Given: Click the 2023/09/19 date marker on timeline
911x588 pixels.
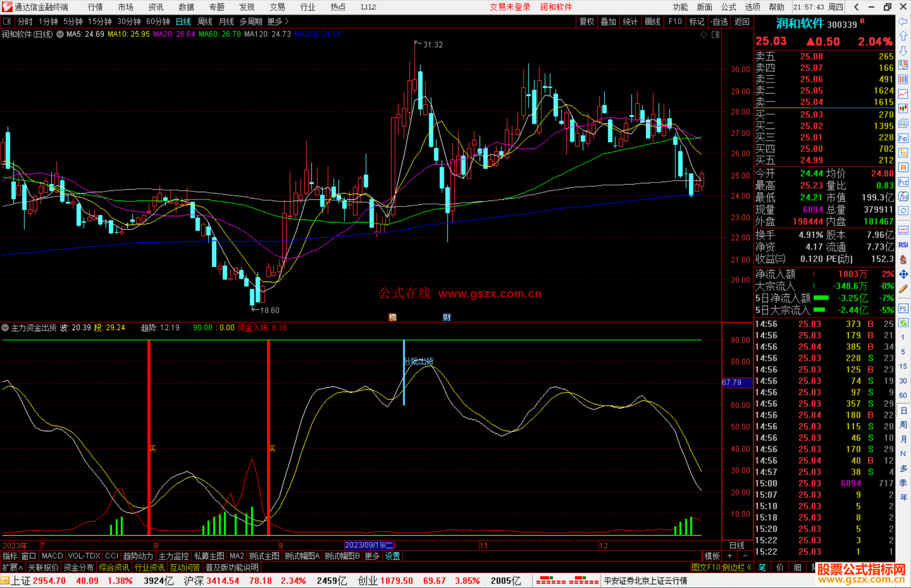Looking at the screenshot, I should (369, 545).
